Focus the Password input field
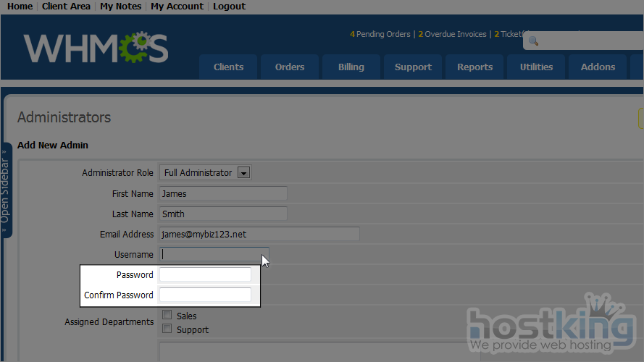The height and width of the screenshot is (362, 644). pos(205,275)
